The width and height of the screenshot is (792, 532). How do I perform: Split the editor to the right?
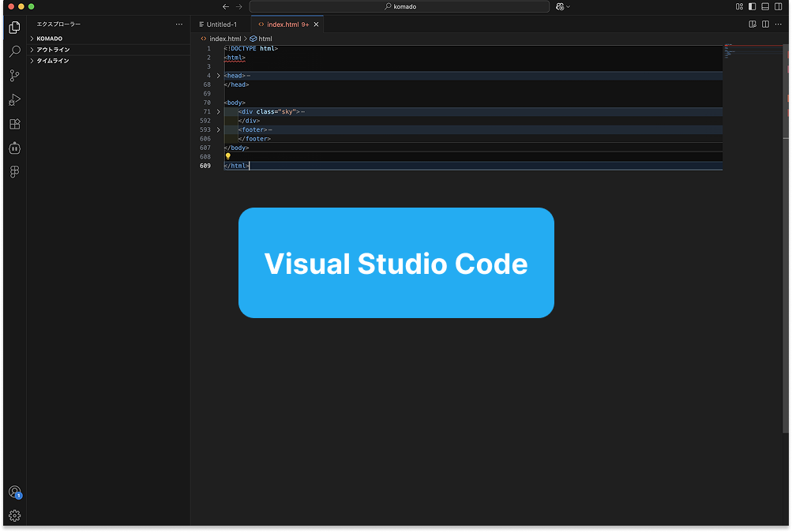(766, 24)
